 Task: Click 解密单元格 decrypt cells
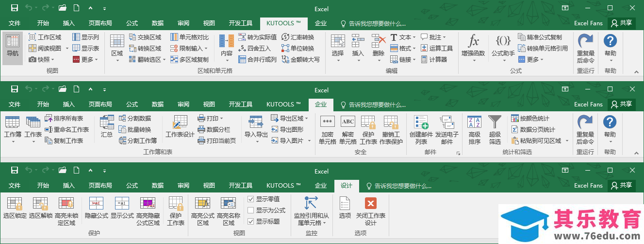click(x=348, y=130)
